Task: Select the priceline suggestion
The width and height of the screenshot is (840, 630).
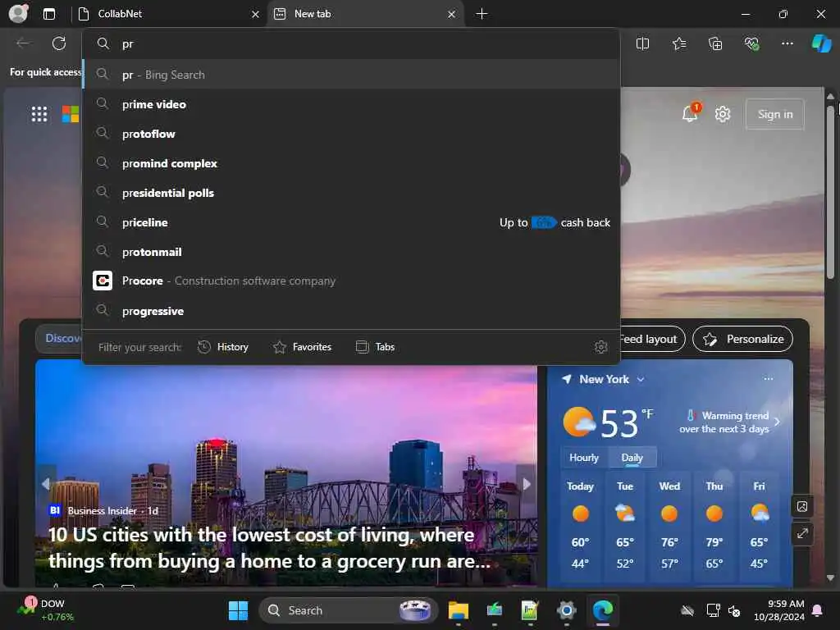Action: point(351,221)
